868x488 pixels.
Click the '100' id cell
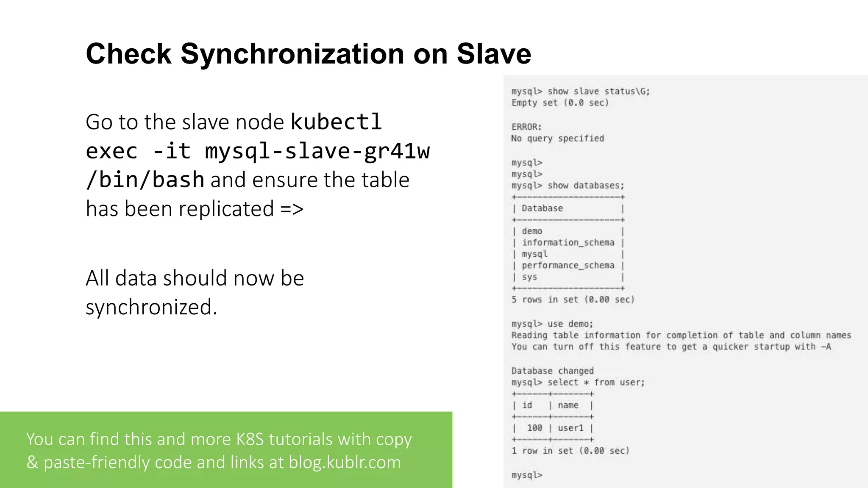534,428
